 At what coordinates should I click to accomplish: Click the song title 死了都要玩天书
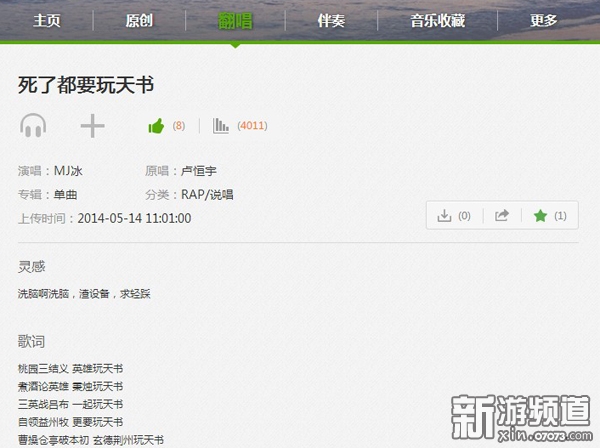pyautogui.click(x=86, y=84)
